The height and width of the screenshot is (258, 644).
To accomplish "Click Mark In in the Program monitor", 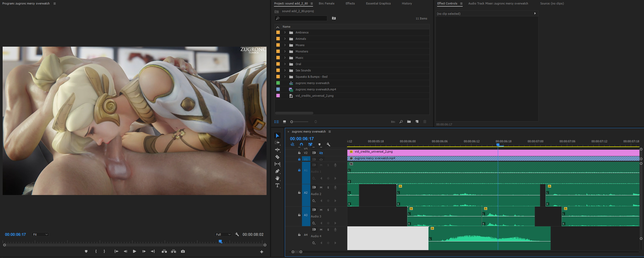I will coord(96,251).
